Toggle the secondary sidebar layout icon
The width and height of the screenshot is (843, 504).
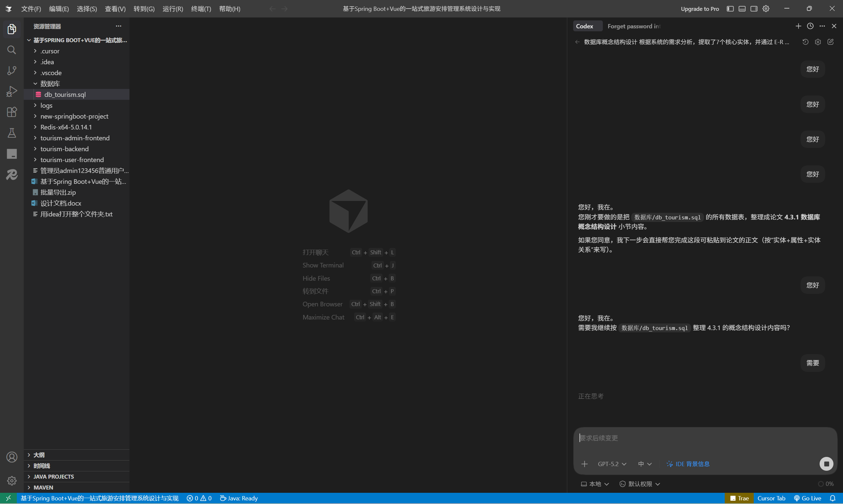point(754,9)
